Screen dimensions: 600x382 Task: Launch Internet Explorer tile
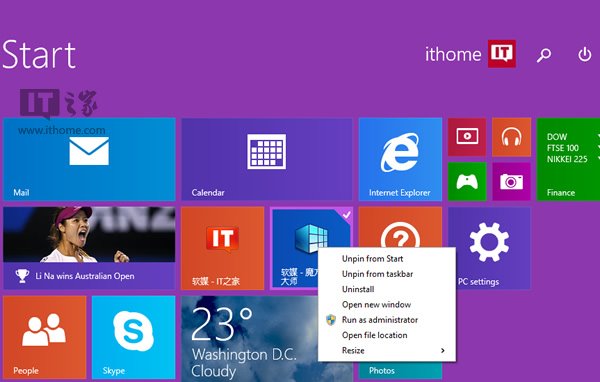(400, 159)
